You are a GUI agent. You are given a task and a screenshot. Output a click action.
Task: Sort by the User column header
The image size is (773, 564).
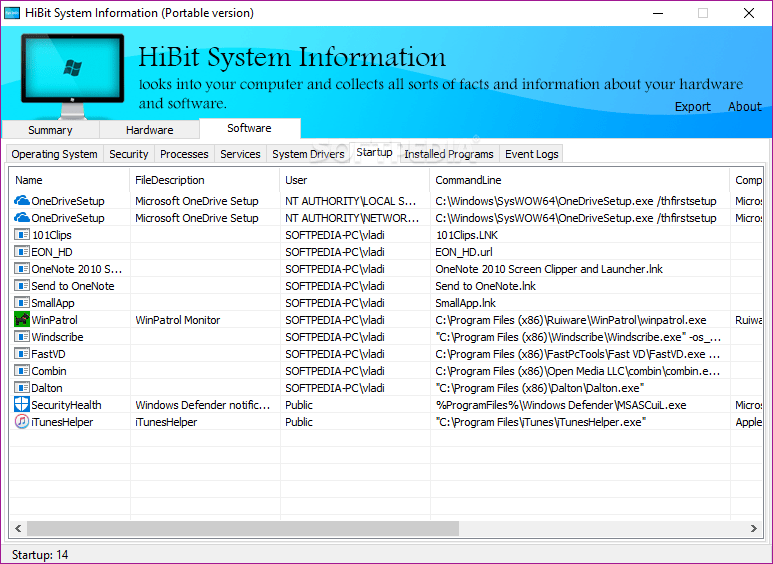[354, 180]
